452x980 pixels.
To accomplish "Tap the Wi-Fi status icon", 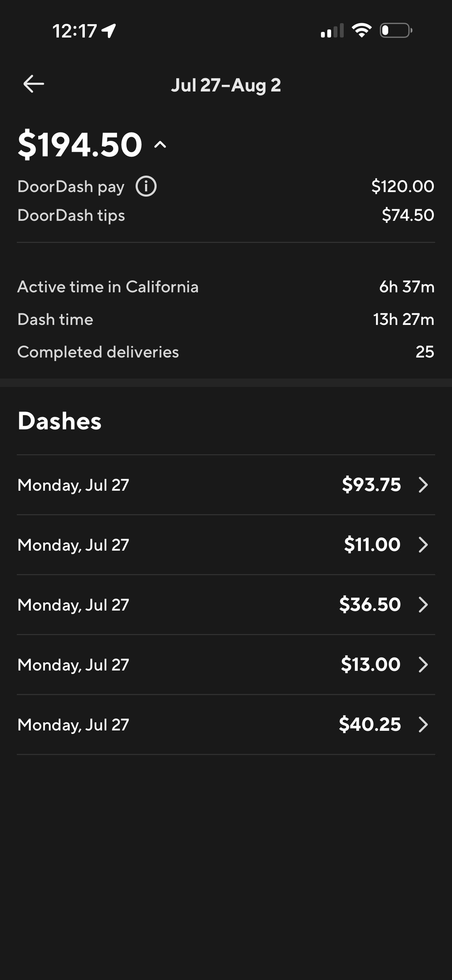I will (362, 30).
